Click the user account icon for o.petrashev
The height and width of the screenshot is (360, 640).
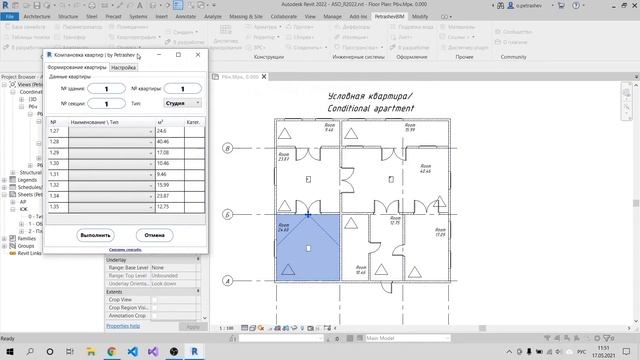(x=511, y=5)
